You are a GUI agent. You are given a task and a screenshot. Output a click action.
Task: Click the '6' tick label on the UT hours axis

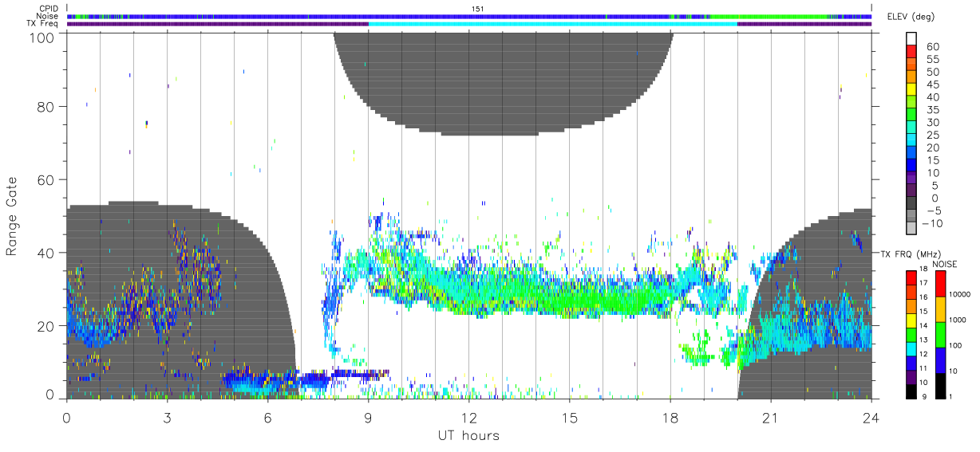click(x=267, y=418)
